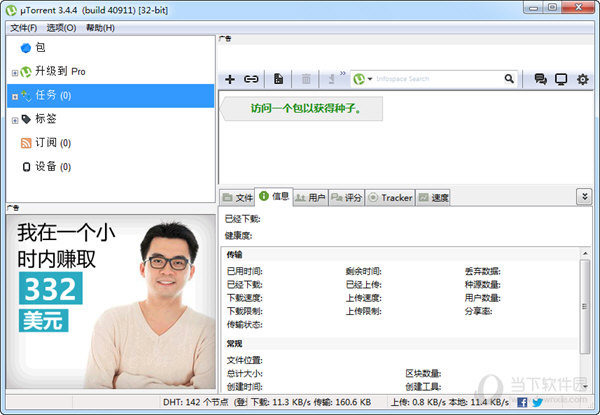Click the Twitter bird icon in status bar
Image resolution: width=600 pixels, height=415 pixels.
click(x=537, y=402)
